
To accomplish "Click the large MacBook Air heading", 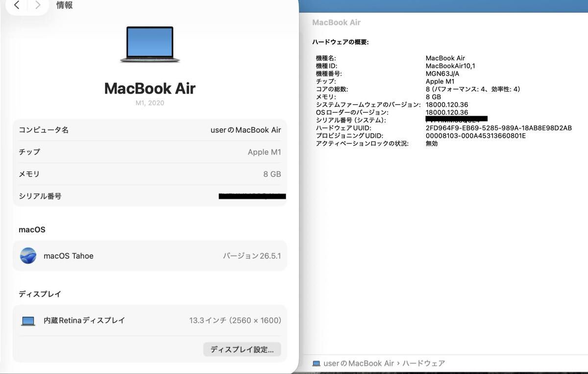I will 150,88.
